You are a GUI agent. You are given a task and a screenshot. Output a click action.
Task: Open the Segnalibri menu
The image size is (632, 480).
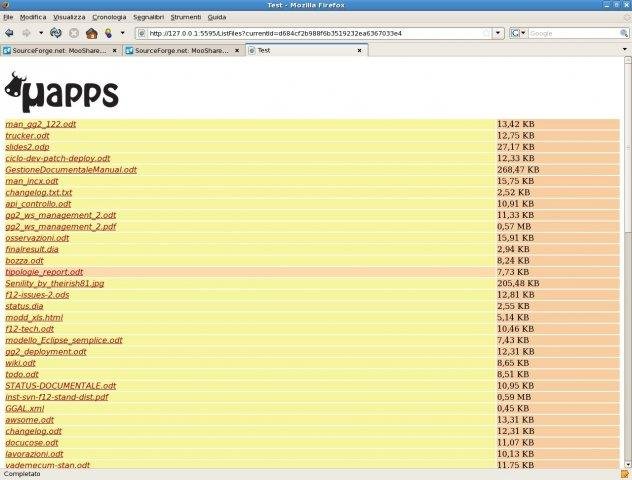pyautogui.click(x=149, y=17)
